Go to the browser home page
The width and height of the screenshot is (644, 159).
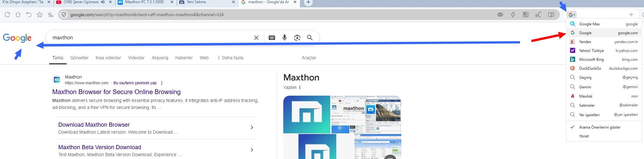(x=18, y=15)
